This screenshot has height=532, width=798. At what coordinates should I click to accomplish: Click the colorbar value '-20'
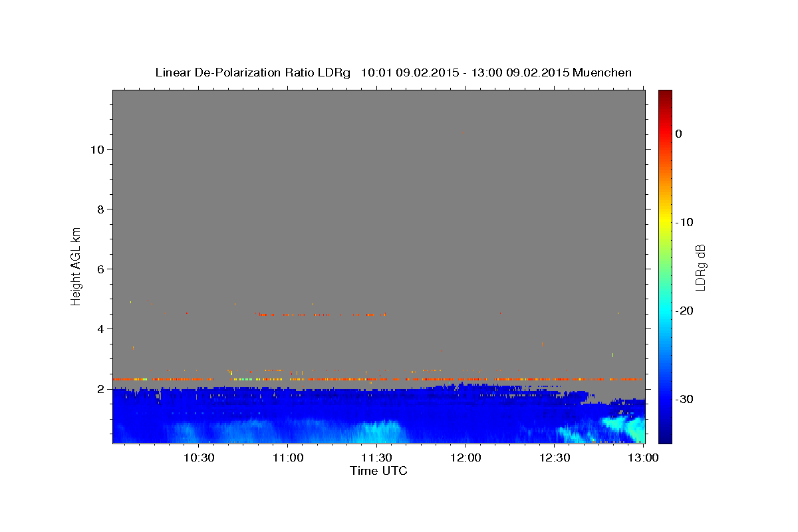[685, 311]
